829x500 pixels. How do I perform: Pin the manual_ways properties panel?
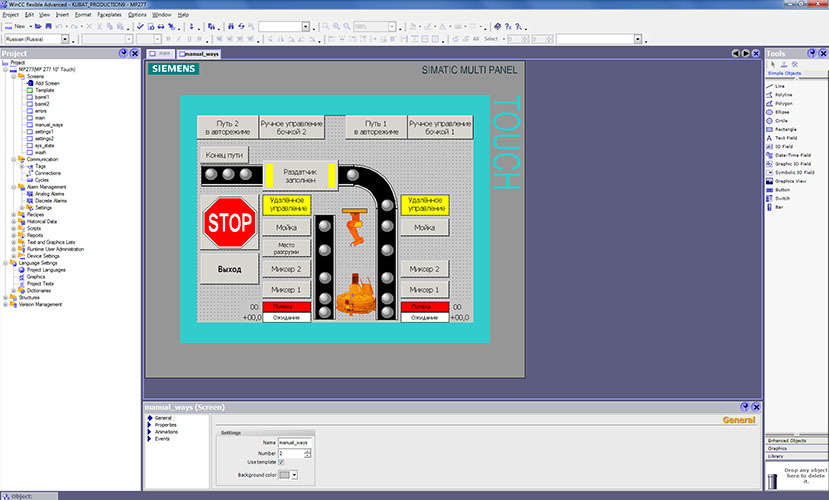click(745, 407)
